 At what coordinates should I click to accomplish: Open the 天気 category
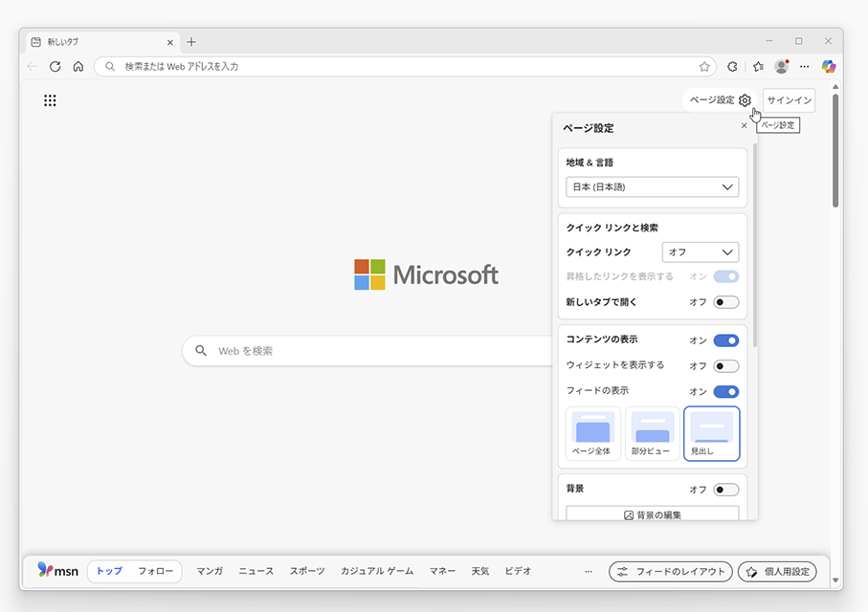click(480, 571)
